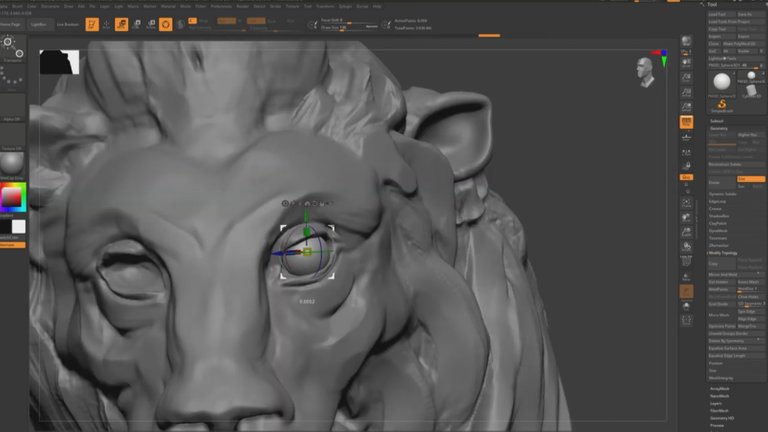
Task: Click the Zoom document icon in right shelf
Action: (687, 77)
